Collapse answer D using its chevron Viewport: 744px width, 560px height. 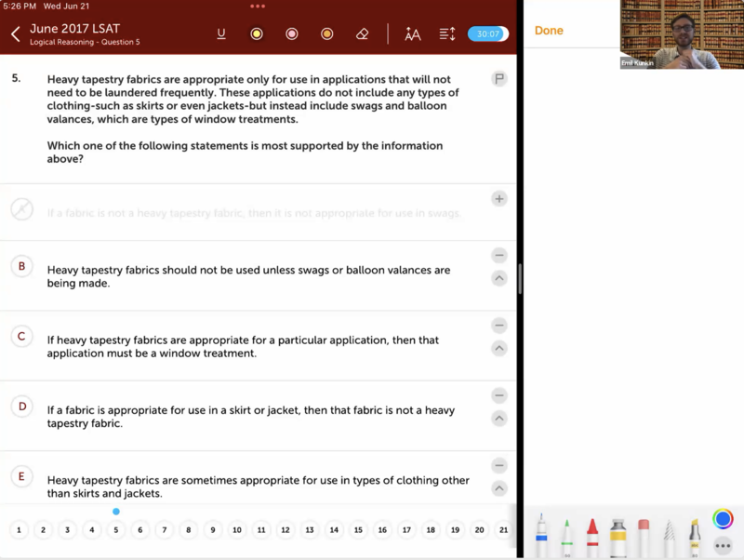tap(499, 419)
